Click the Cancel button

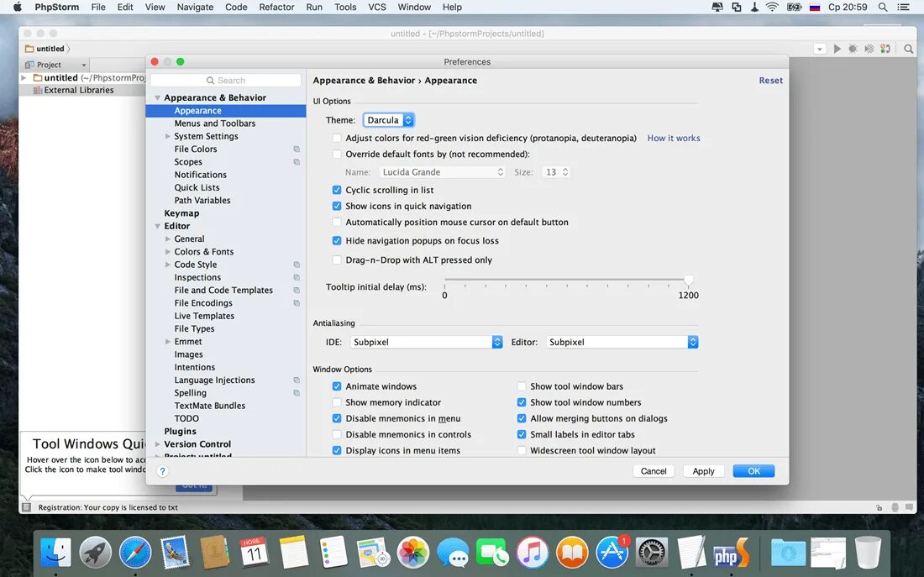tap(654, 471)
